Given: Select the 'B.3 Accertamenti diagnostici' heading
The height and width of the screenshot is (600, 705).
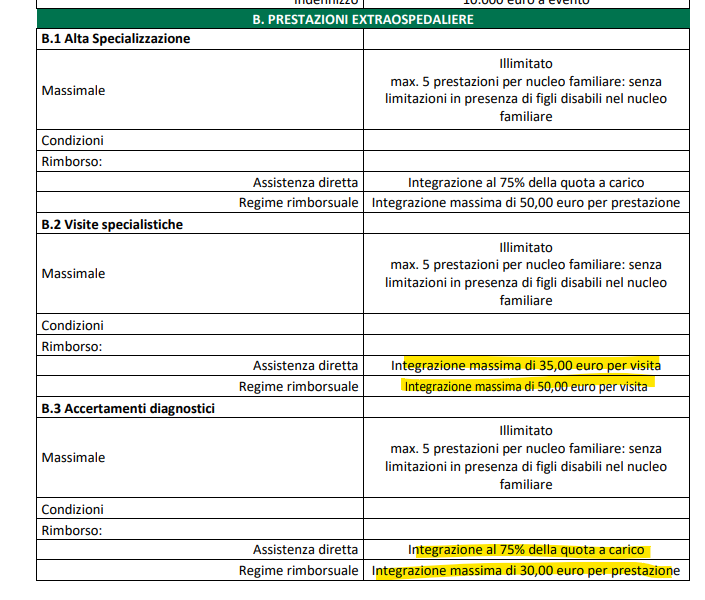Looking at the screenshot, I should [x=128, y=408].
